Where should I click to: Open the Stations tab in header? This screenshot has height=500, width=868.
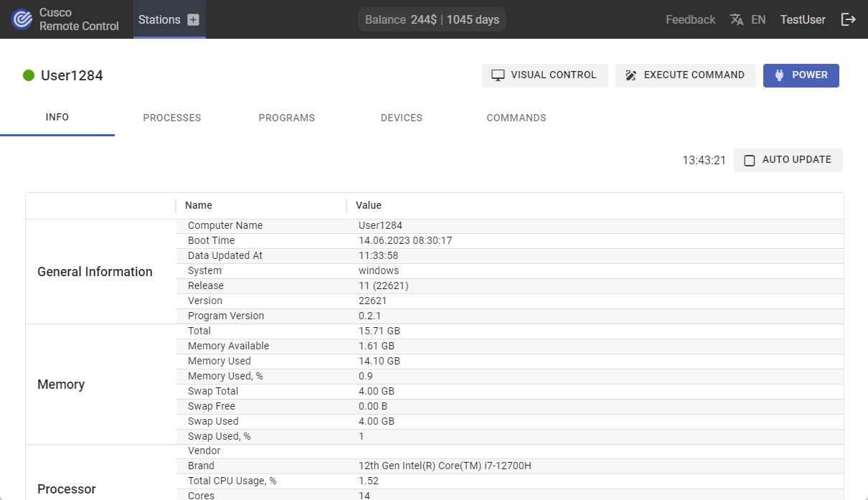[159, 19]
